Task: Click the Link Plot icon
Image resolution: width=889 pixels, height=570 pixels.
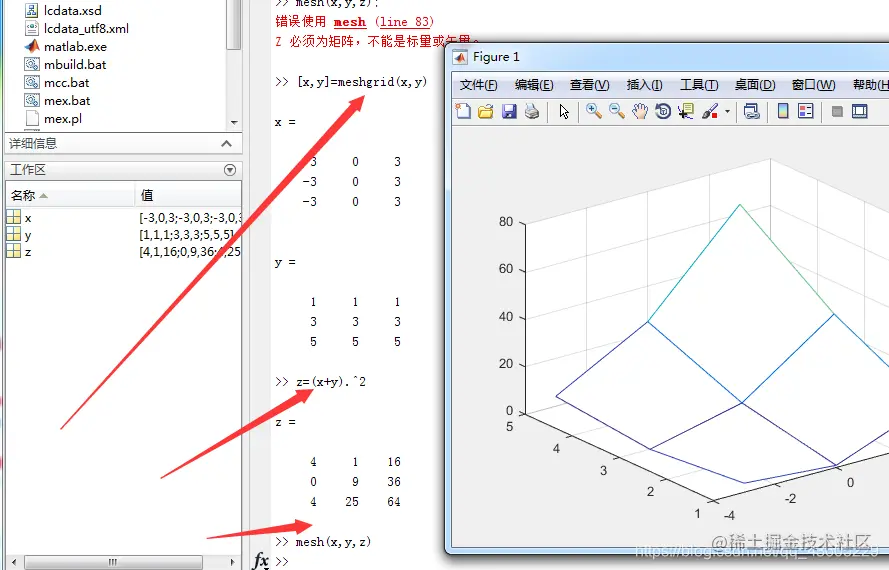Action: click(752, 111)
